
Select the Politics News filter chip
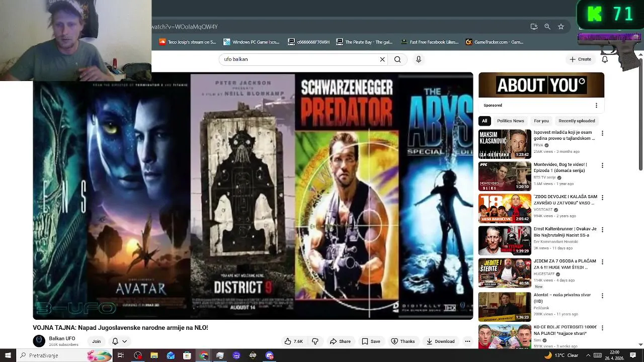[x=511, y=121]
